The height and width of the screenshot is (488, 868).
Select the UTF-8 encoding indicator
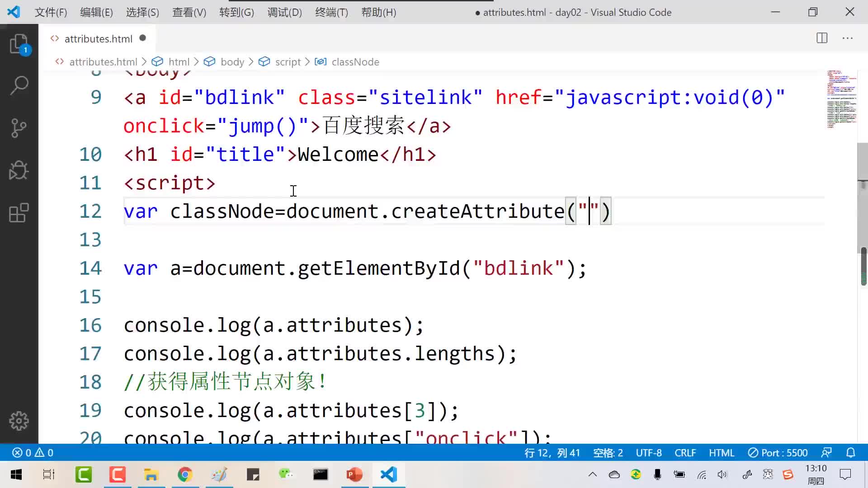click(649, 452)
